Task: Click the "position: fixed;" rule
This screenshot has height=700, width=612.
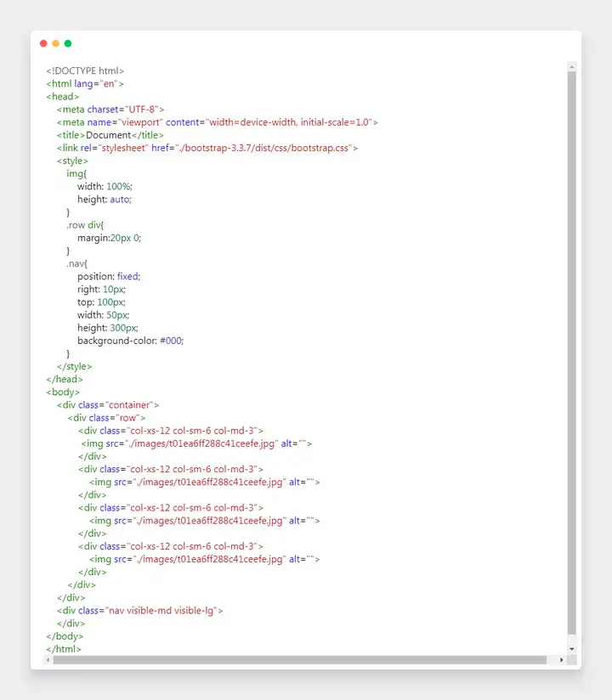Action: click(109, 277)
